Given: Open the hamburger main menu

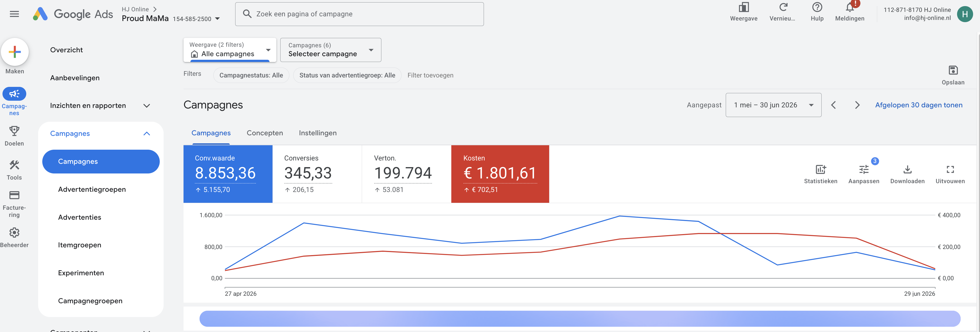Looking at the screenshot, I should click(14, 14).
